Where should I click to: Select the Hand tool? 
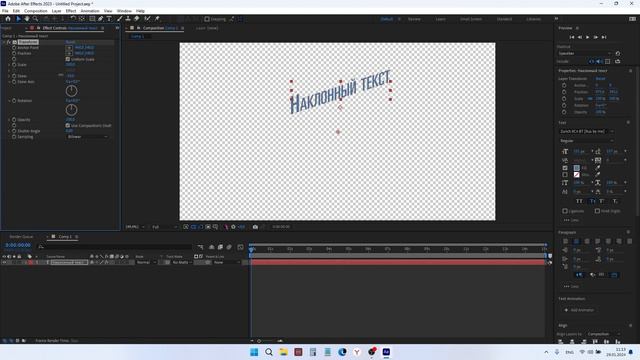tap(27, 19)
